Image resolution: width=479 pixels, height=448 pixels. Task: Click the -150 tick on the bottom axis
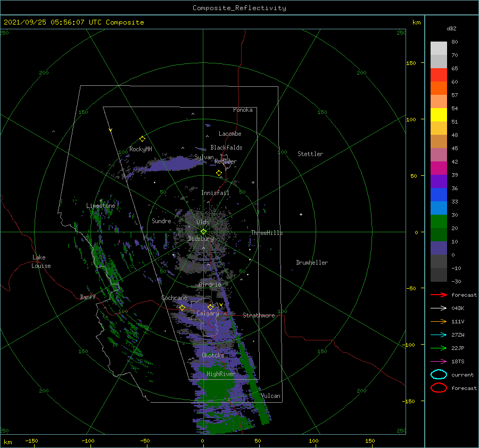[x=31, y=441]
